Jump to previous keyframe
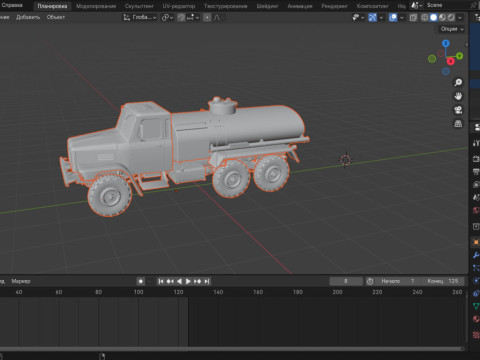 coord(170,281)
